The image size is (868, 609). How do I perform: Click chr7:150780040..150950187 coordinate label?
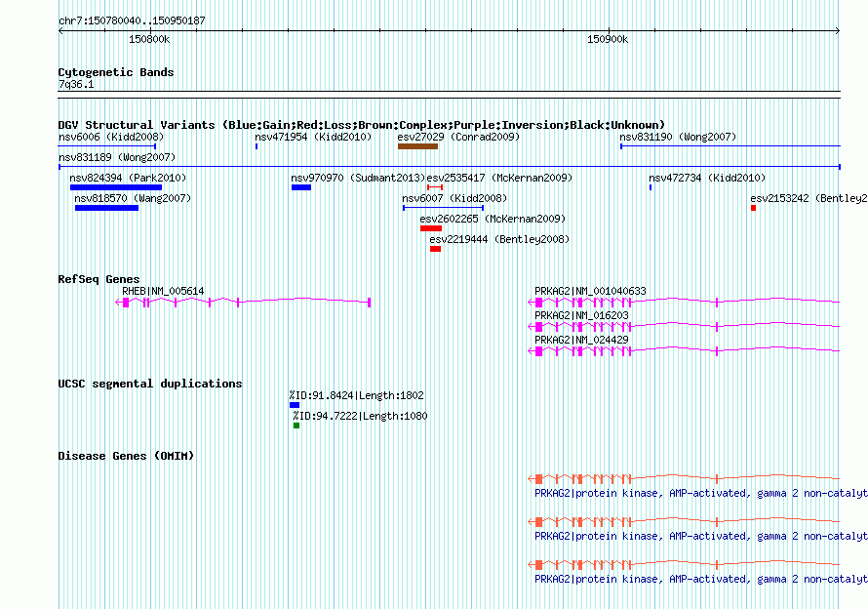(x=132, y=20)
